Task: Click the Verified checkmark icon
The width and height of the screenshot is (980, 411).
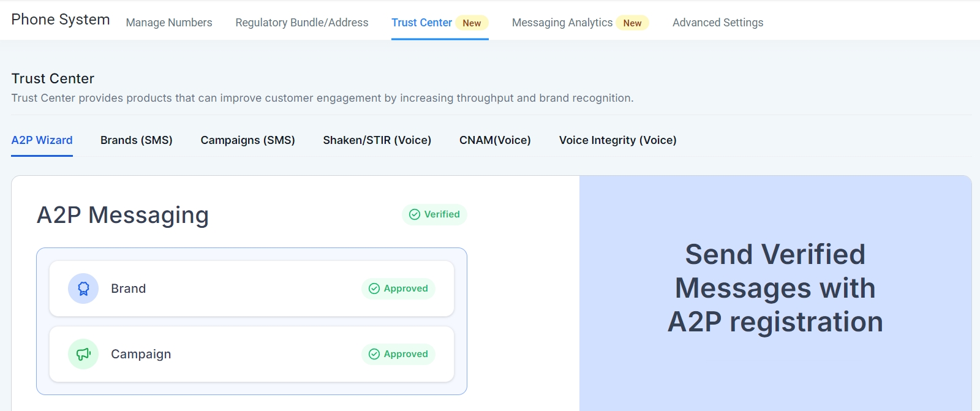Action: pyautogui.click(x=415, y=214)
